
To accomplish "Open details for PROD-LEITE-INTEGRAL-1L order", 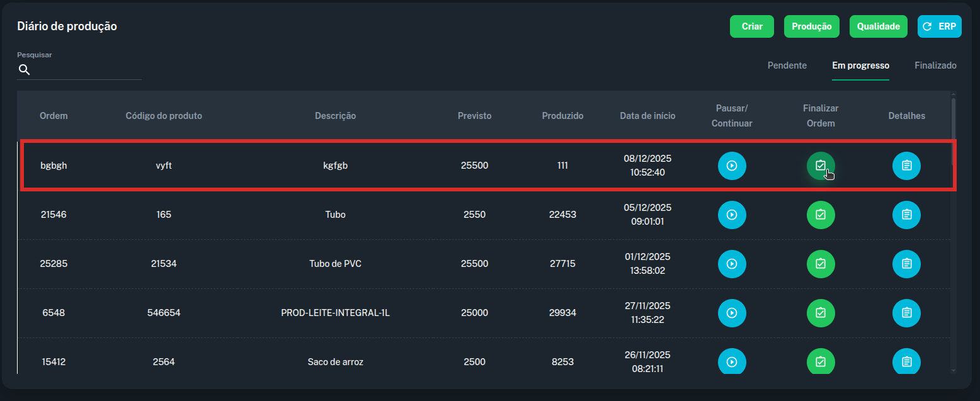I will click(906, 313).
